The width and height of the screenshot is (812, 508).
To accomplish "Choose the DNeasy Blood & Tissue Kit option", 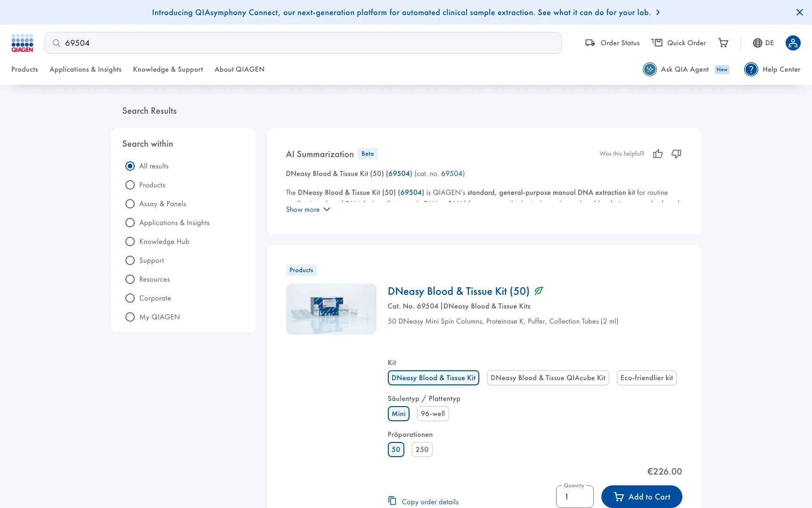I will (433, 378).
